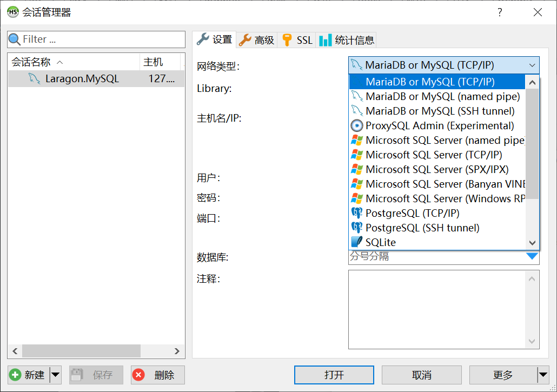The image size is (557, 392).
Task: Click the 127.... host cell
Action: click(162, 78)
